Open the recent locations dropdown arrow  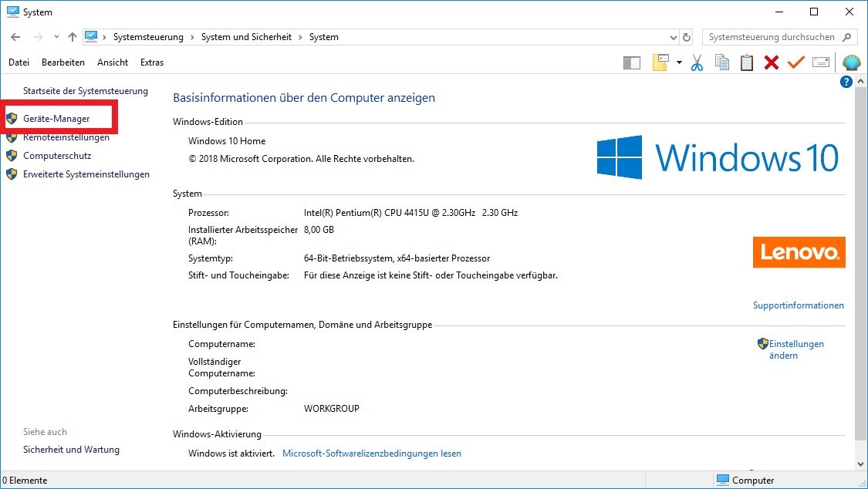coord(56,37)
